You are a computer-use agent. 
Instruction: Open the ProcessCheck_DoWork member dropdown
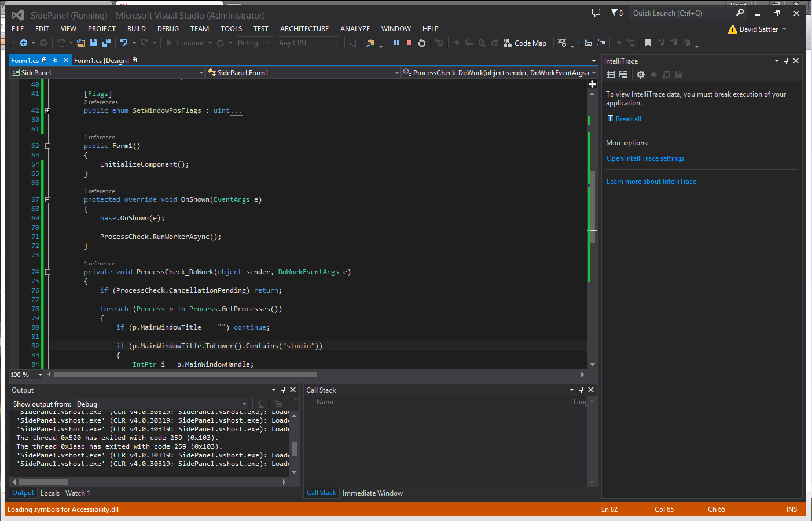(499, 73)
